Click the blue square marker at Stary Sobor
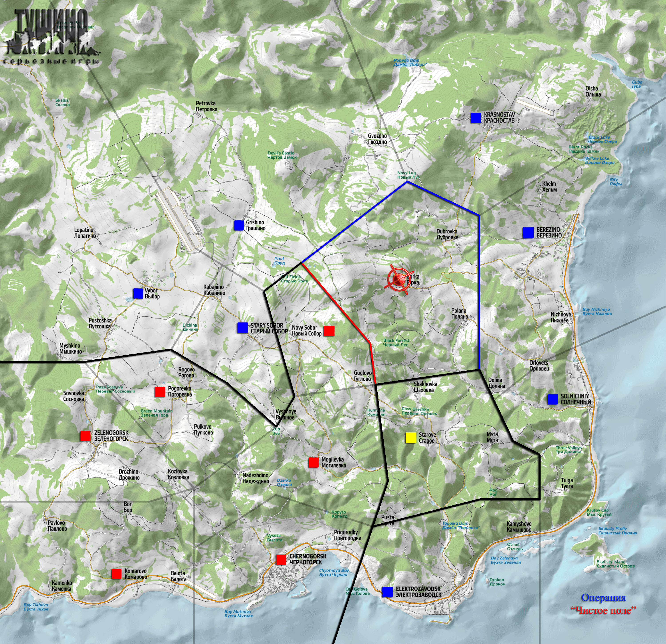The height and width of the screenshot is (644, 666). pyautogui.click(x=242, y=328)
